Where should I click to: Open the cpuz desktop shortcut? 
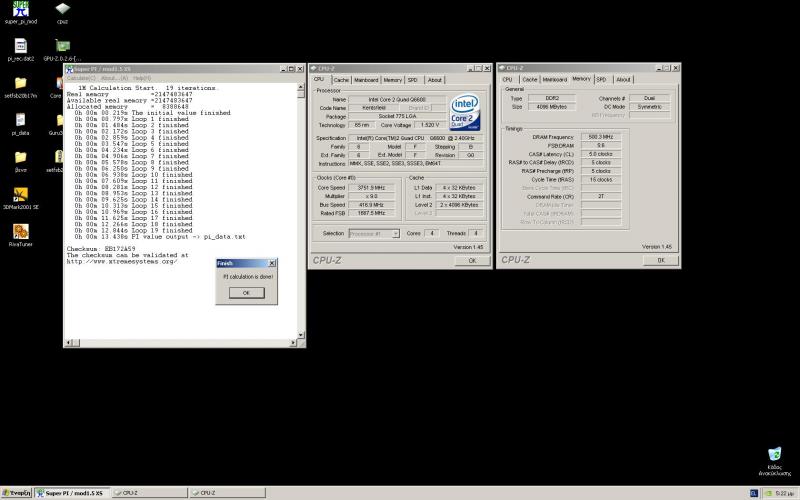tap(62, 13)
